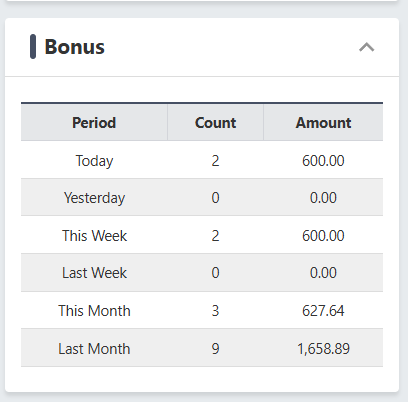This screenshot has height=402, width=408.
Task: Select the Today row label
Action: pyautogui.click(x=94, y=161)
